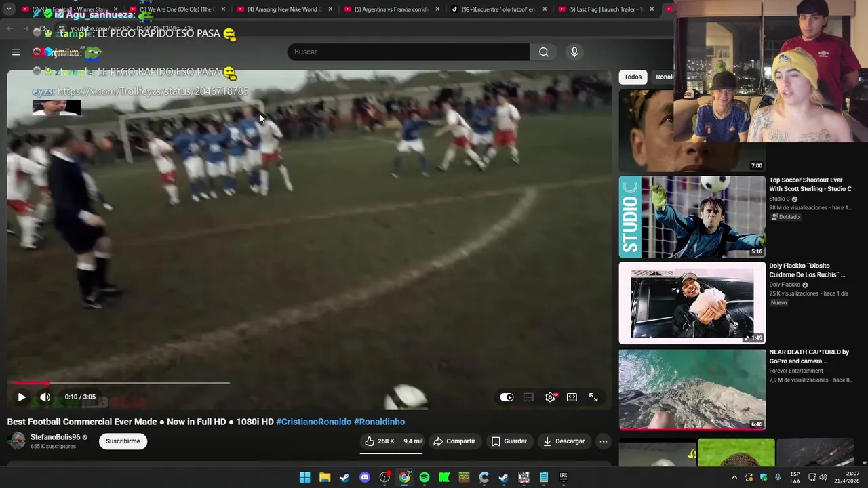This screenshot has height=488, width=868.
Task: Switch to the Encuentra 'lolo futbol' tab
Action: (498, 9)
